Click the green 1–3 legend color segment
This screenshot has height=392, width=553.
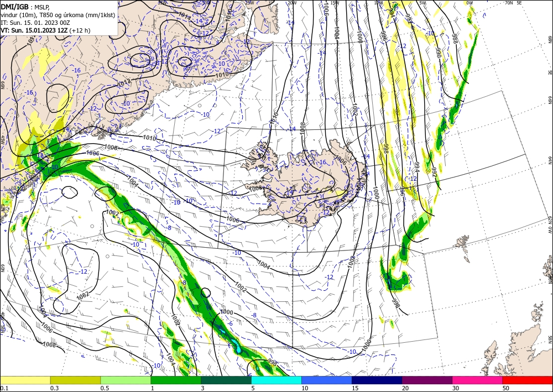pos(176,380)
